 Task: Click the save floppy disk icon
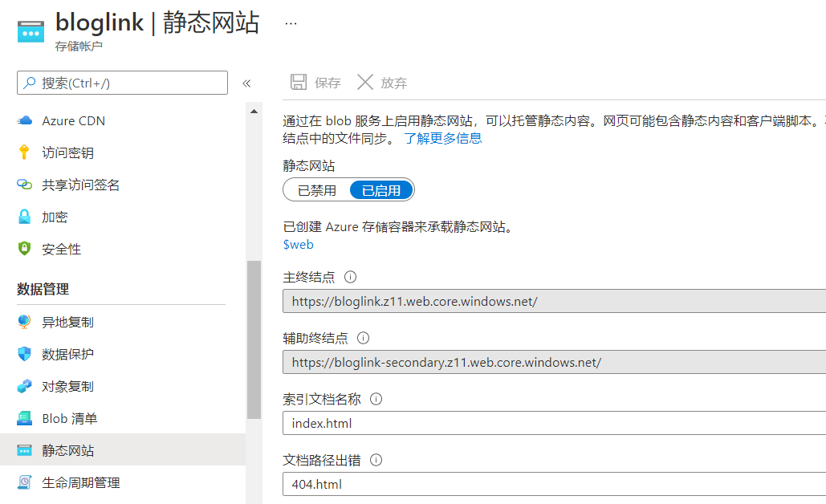299,82
